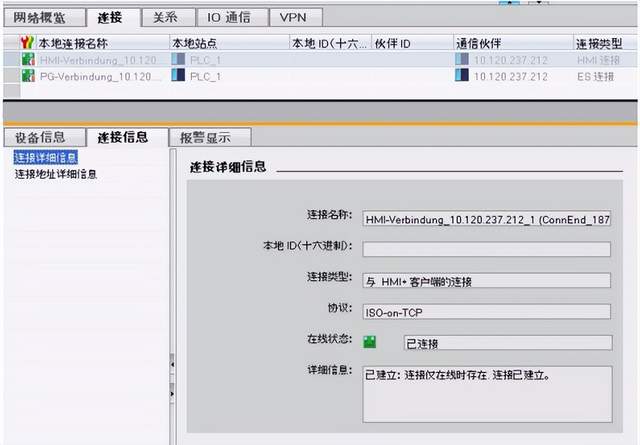Click PLC_1 station icon in PG-Verbindung row

(x=178, y=75)
